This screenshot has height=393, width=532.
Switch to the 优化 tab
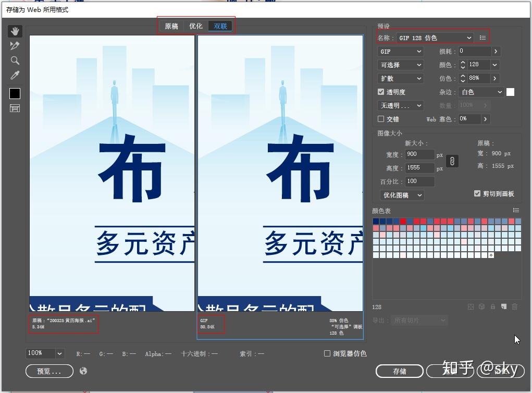[x=196, y=26]
